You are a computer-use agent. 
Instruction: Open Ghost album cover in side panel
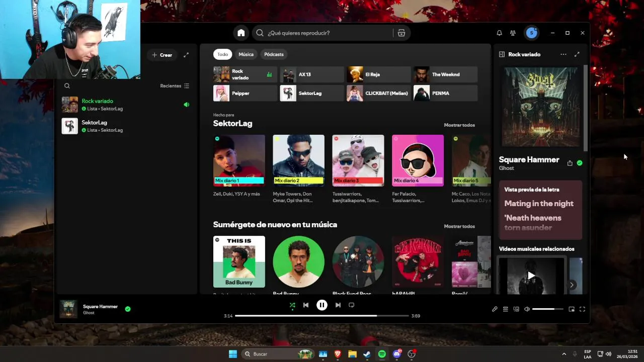(541, 107)
